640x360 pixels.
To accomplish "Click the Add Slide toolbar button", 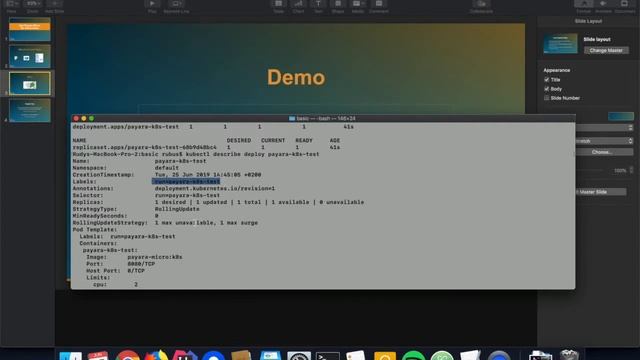I will click(54, 5).
